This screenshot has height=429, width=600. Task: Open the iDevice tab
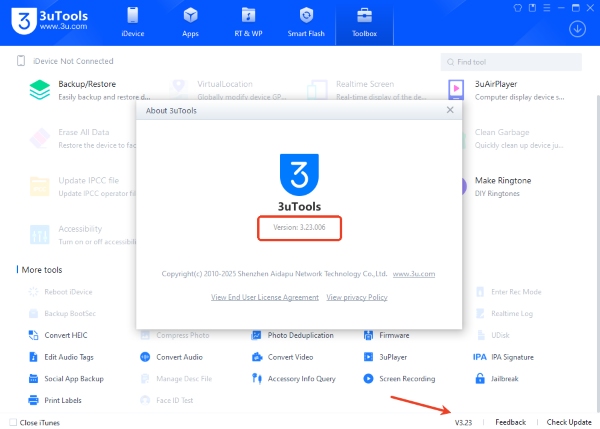pos(133,22)
